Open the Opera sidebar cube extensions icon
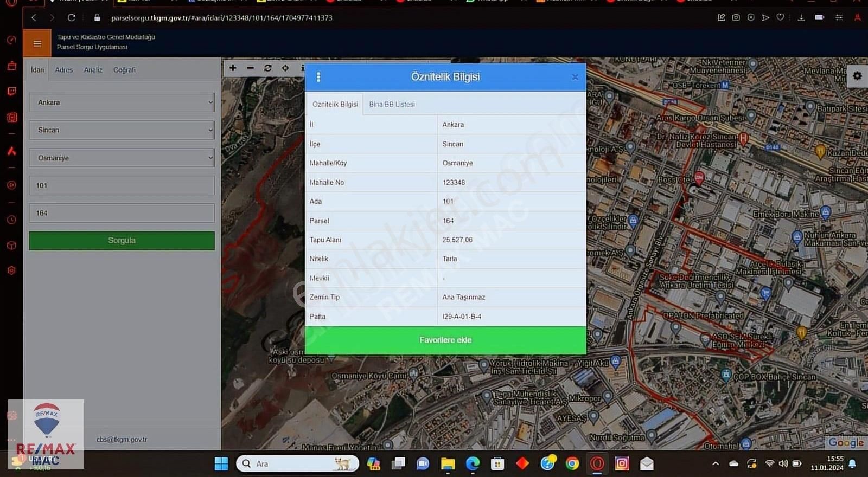868x477 pixels. point(11,245)
